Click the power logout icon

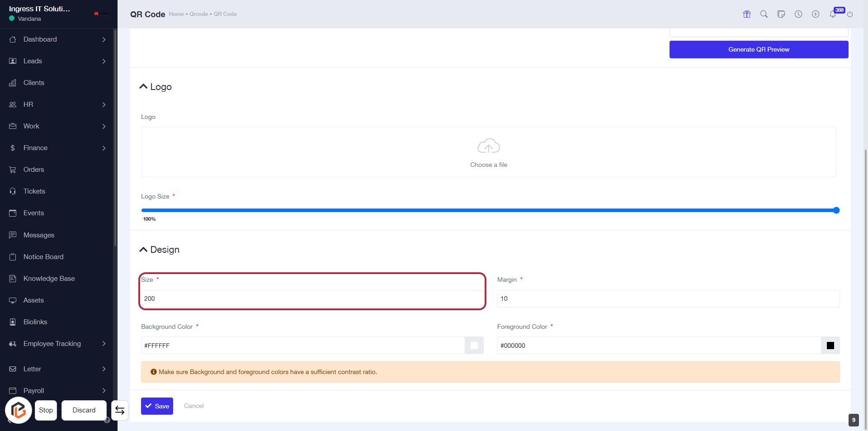point(850,14)
